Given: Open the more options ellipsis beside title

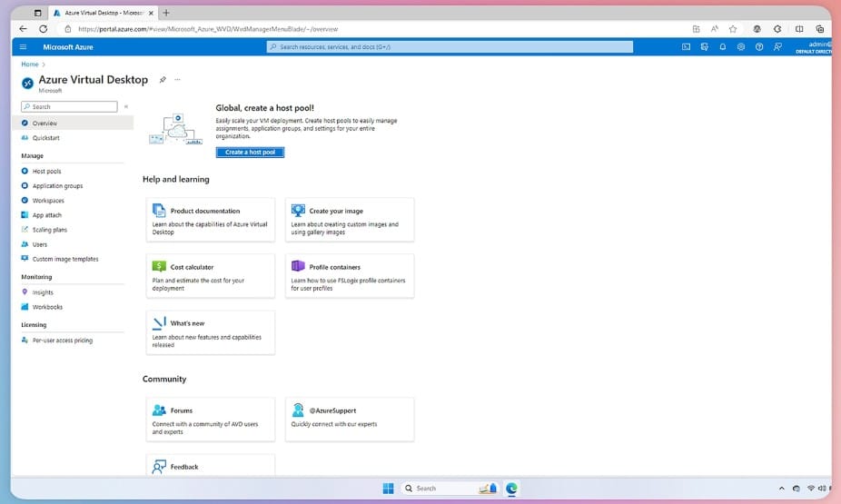Looking at the screenshot, I should coord(177,79).
